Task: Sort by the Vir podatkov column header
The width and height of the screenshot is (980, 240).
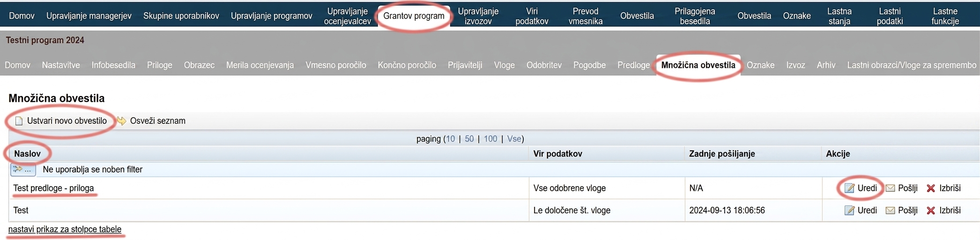Action: coord(557,154)
